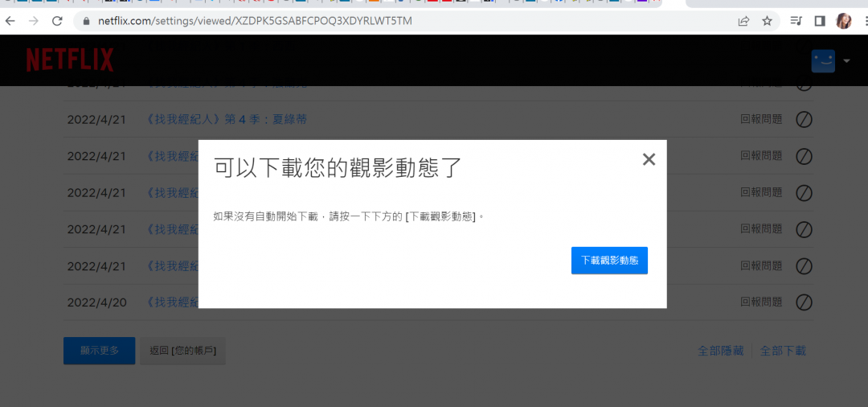Viewport: 868px width, 407px height.
Task: Open the Chrome user profile picture
Action: 843,21
